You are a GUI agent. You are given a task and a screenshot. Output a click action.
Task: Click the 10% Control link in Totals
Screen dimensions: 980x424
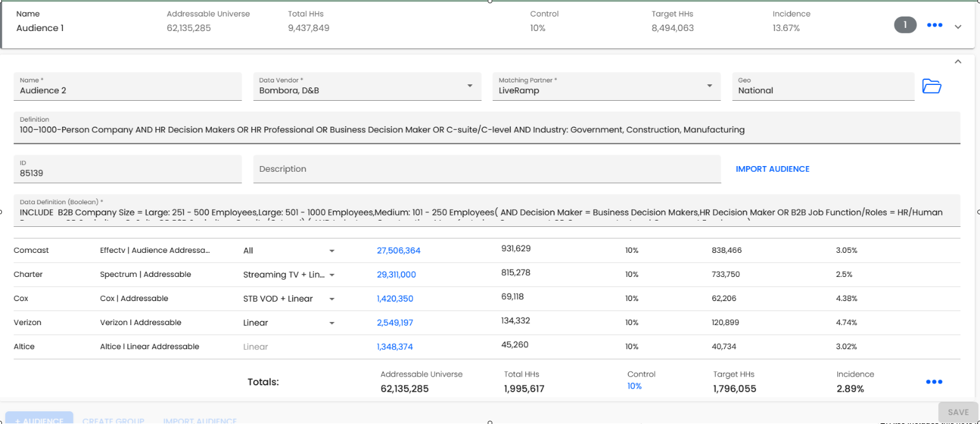point(634,386)
